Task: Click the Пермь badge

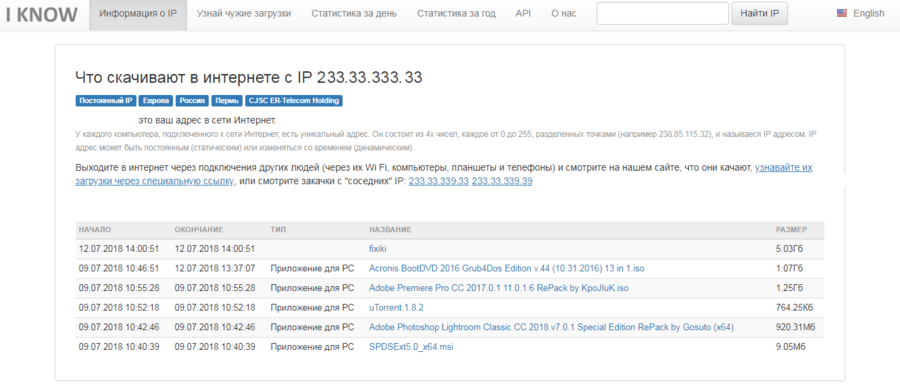Action: [227, 101]
